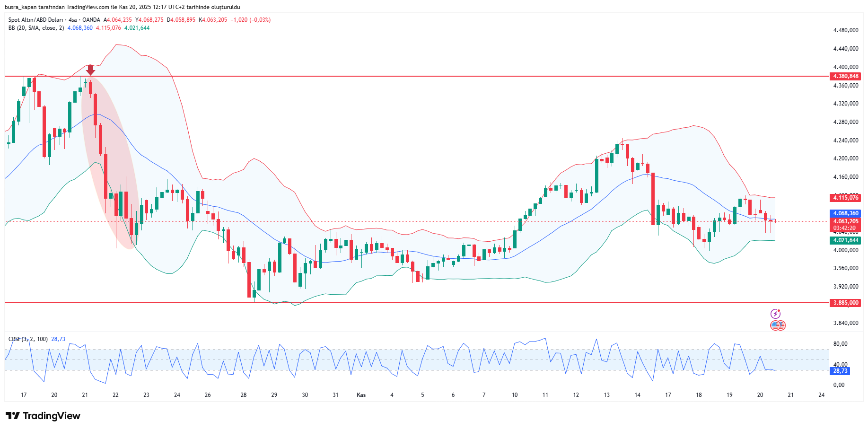Select the 3.885,000 support price label

pos(845,303)
